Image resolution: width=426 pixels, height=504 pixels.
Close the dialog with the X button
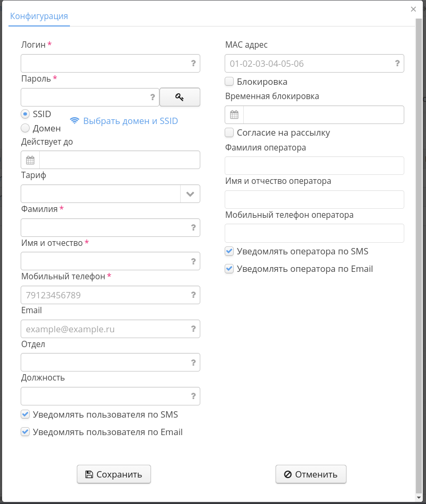click(x=413, y=9)
